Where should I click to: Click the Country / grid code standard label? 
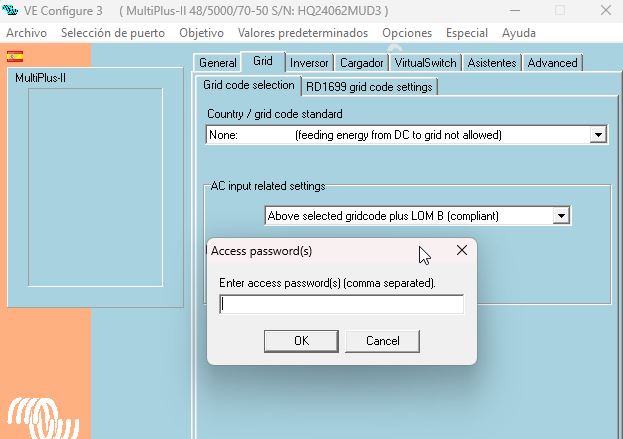click(275, 114)
